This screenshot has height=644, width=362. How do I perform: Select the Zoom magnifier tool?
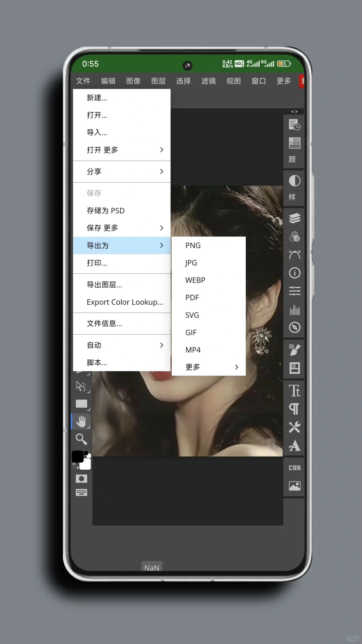[81, 439]
